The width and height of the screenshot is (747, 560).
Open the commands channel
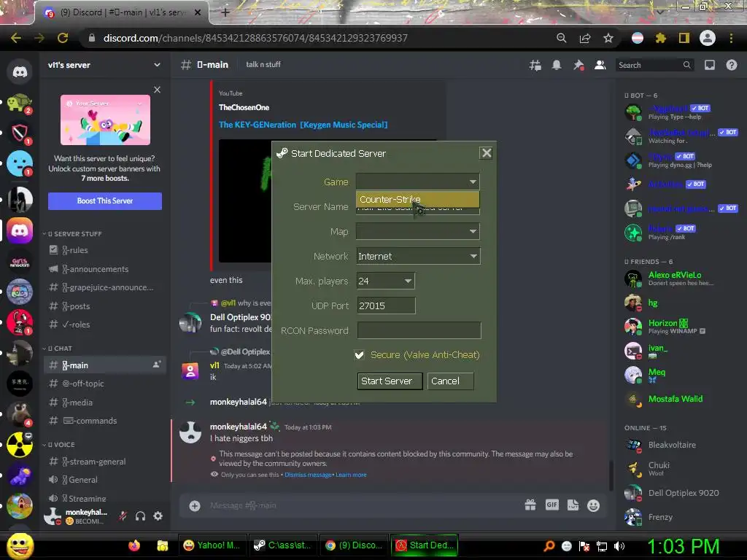[x=105, y=421]
